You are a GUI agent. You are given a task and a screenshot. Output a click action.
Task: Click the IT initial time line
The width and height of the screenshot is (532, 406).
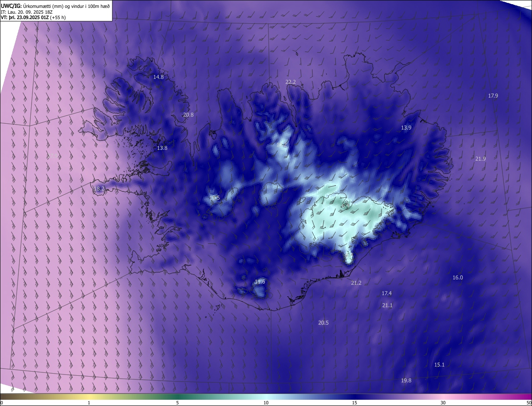(27, 12)
